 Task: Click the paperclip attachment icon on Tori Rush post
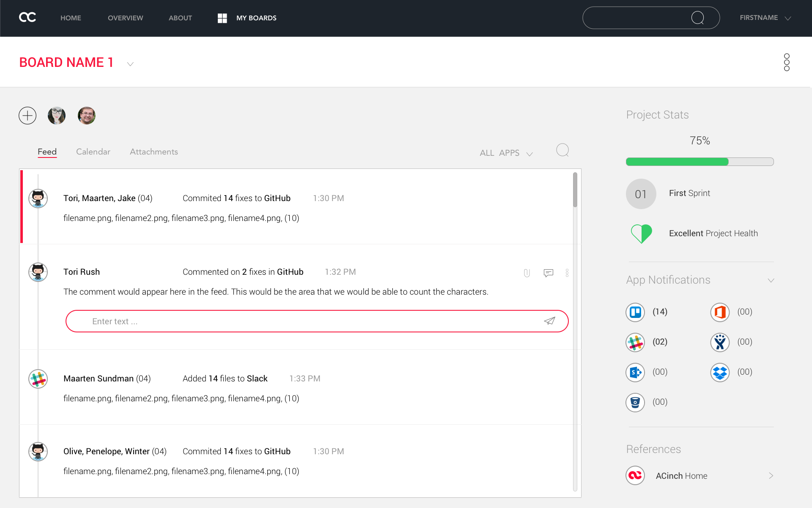coord(527,273)
